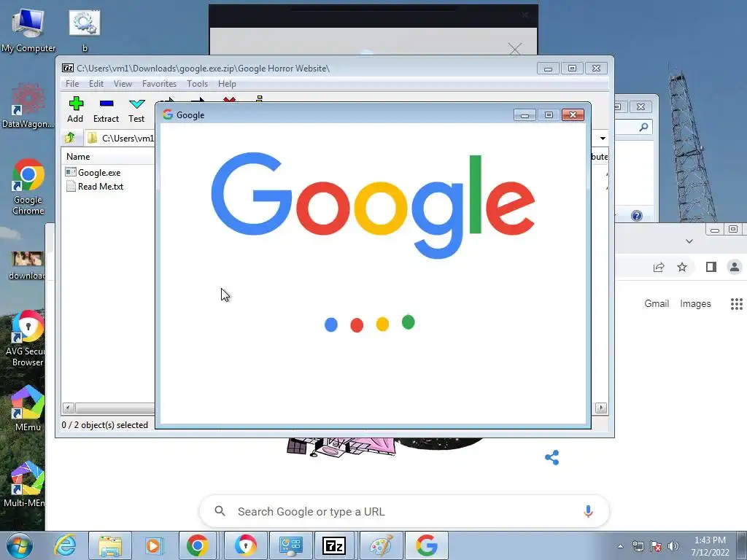
Task: Open the Action Center flag icon
Action: (x=656, y=547)
